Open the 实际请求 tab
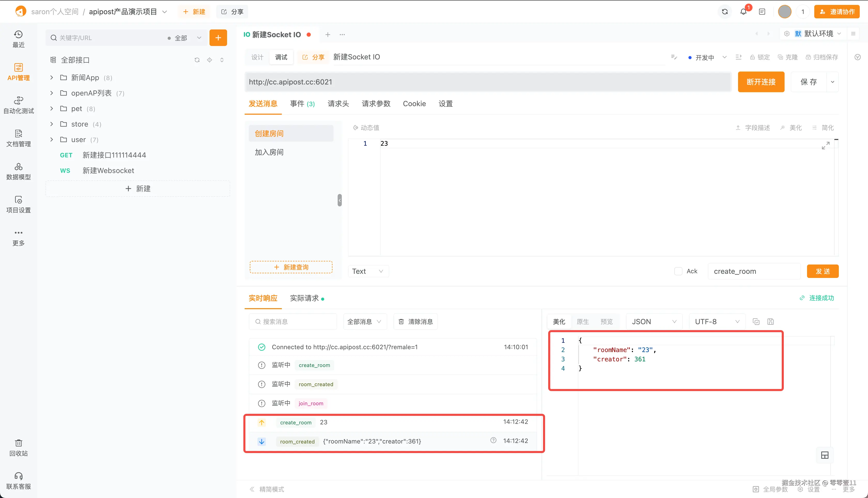 pyautogui.click(x=304, y=298)
